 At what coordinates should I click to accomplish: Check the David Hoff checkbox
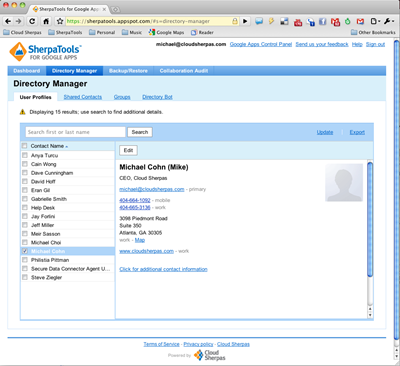pyautogui.click(x=25, y=181)
